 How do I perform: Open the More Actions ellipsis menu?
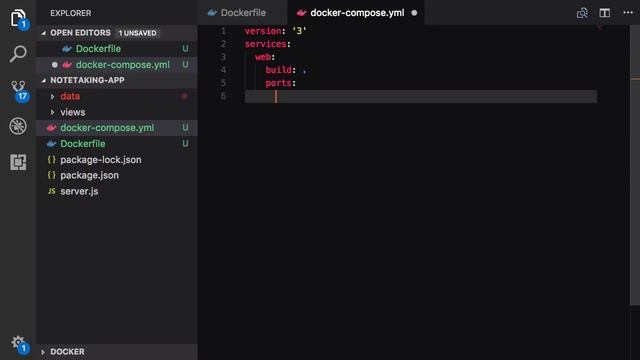pyautogui.click(x=628, y=13)
